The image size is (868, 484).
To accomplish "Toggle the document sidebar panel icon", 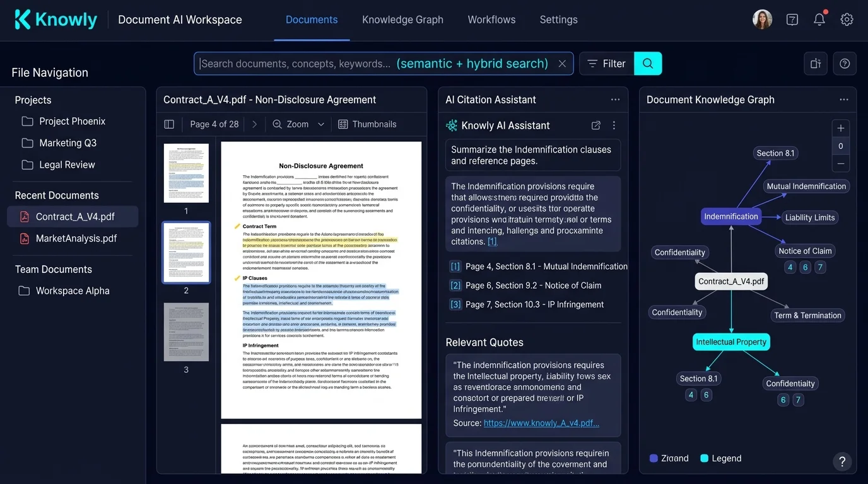I will pos(169,124).
